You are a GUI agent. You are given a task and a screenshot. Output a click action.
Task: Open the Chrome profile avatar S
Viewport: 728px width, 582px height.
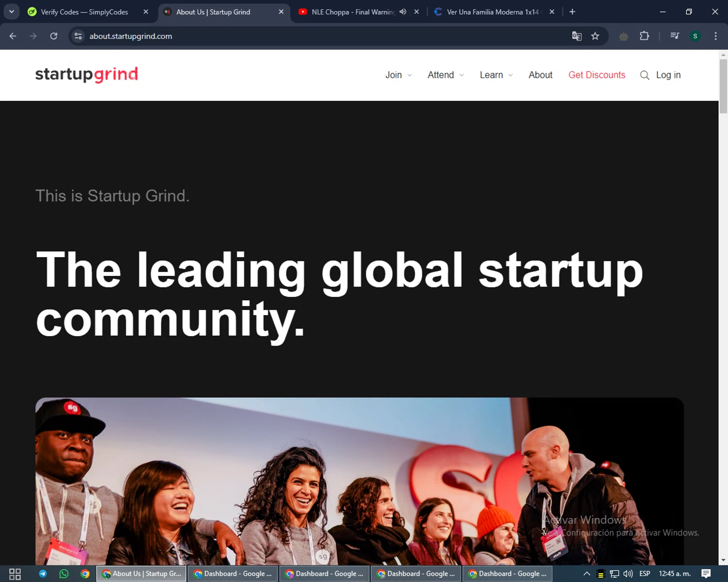695,36
